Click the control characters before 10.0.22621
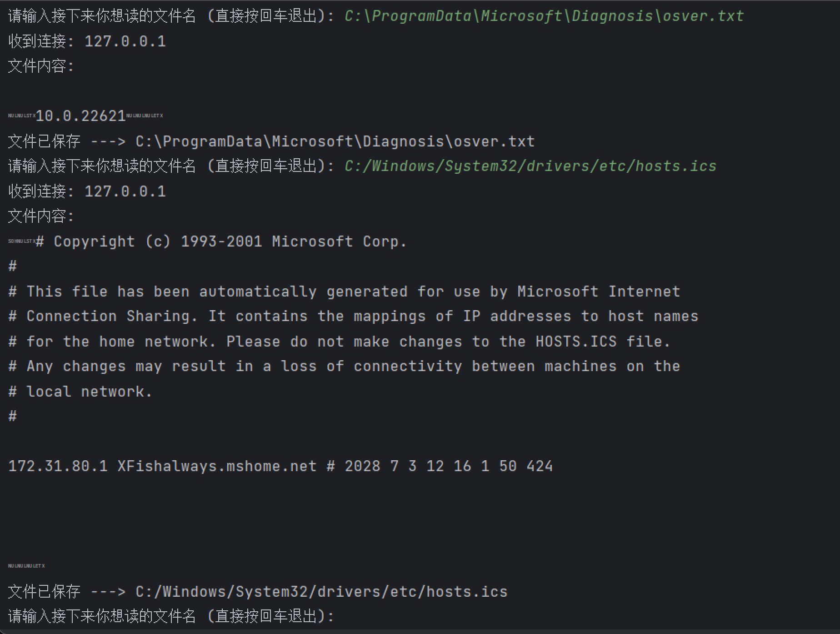The width and height of the screenshot is (840, 634). [21, 116]
